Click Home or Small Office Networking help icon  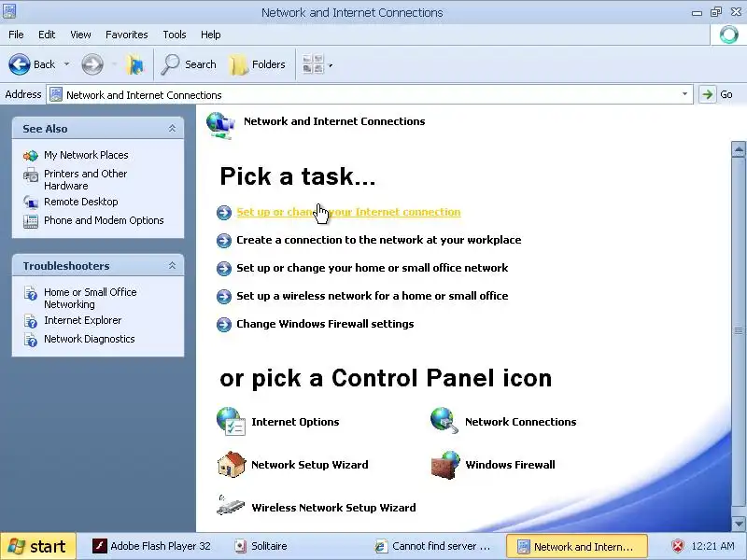coord(31,294)
